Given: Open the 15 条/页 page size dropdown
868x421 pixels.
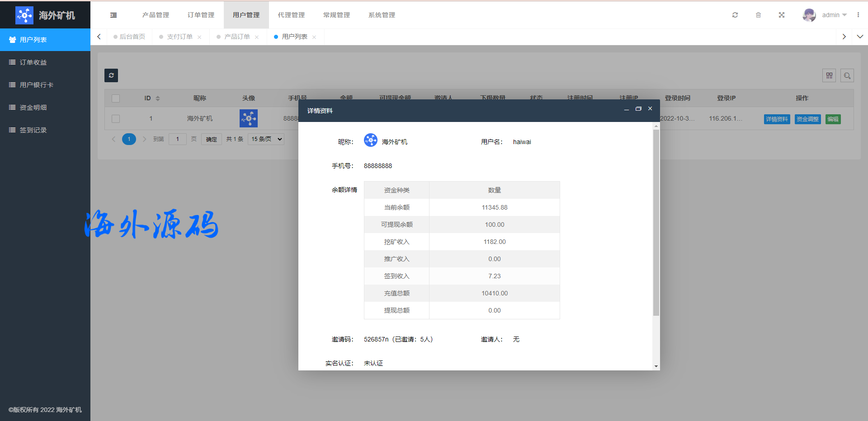Looking at the screenshot, I should coord(266,139).
